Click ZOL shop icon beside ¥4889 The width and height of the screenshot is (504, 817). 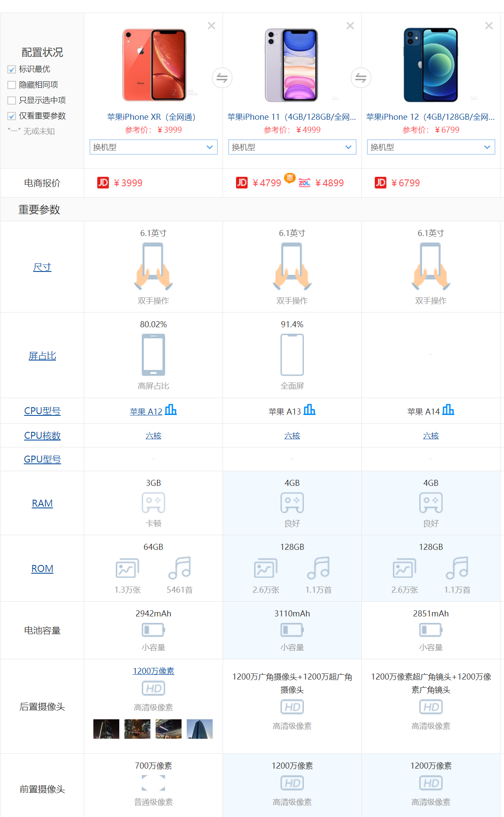pos(304,183)
